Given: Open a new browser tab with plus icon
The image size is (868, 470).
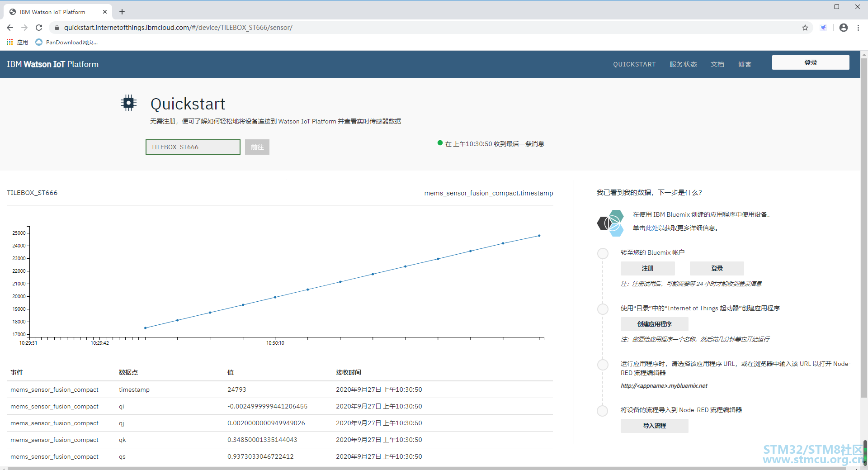Looking at the screenshot, I should 122,12.
